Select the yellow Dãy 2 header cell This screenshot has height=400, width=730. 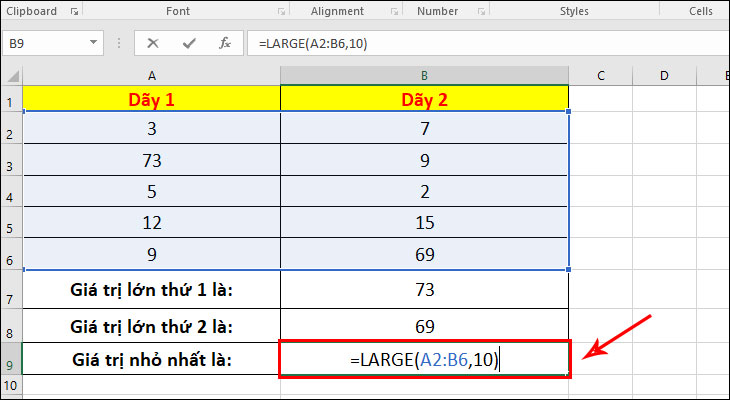click(x=425, y=98)
